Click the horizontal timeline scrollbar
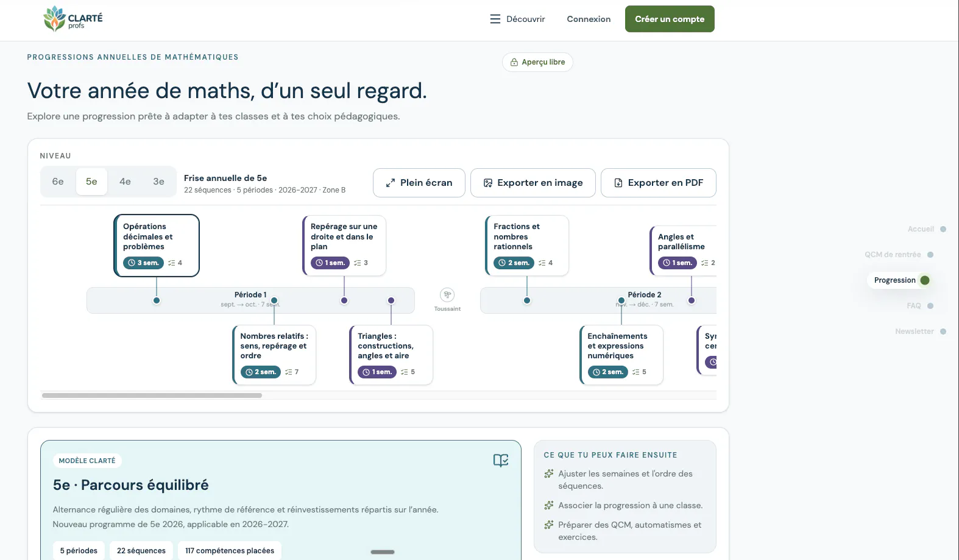The image size is (959, 560). pyautogui.click(x=152, y=395)
